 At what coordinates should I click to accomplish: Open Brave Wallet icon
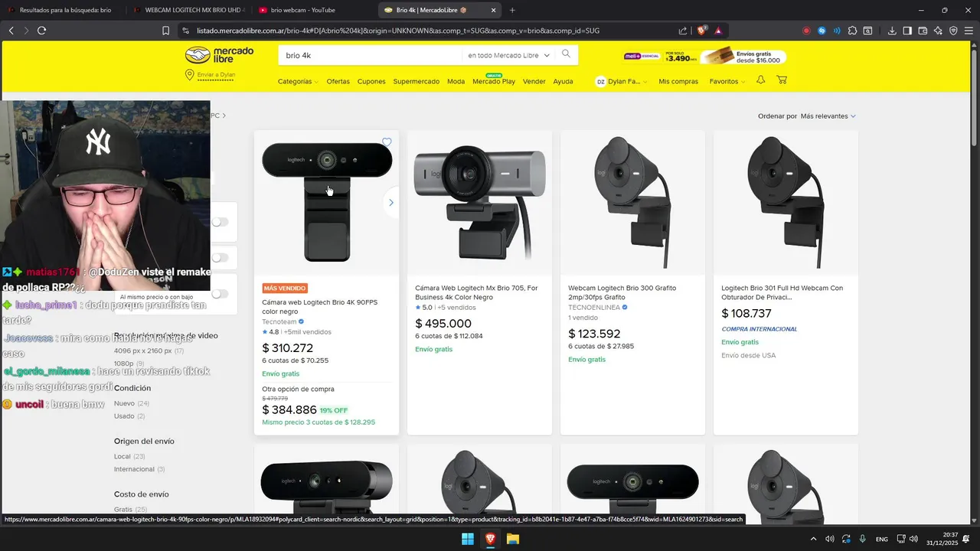click(923, 31)
